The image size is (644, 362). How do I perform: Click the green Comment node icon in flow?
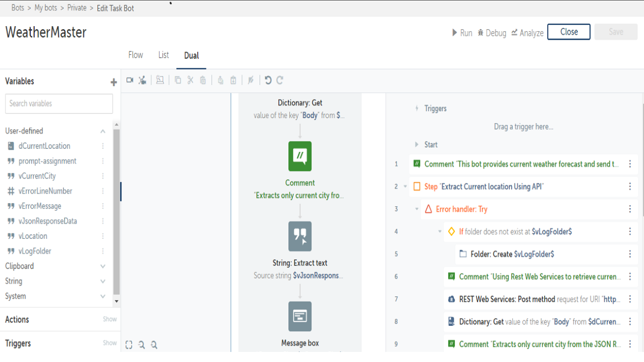pos(300,156)
